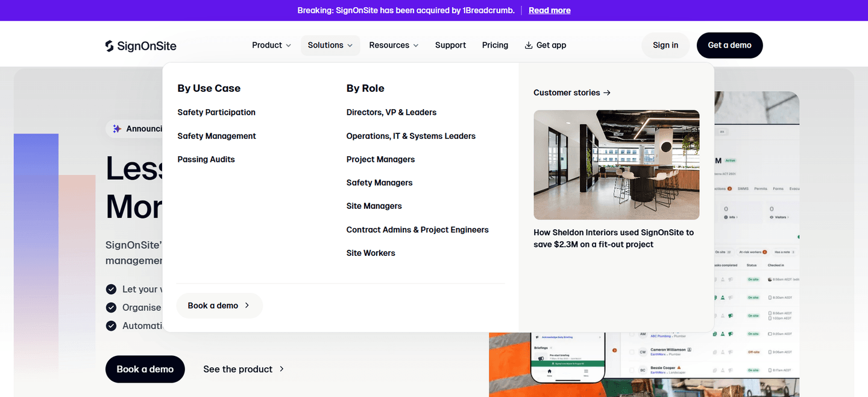Collapse the Solutions dropdown menu
This screenshot has width=868, height=397.
coord(330,45)
